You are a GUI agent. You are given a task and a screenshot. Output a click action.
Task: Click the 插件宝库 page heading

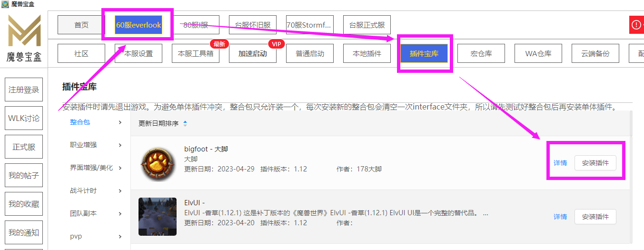pos(79,87)
